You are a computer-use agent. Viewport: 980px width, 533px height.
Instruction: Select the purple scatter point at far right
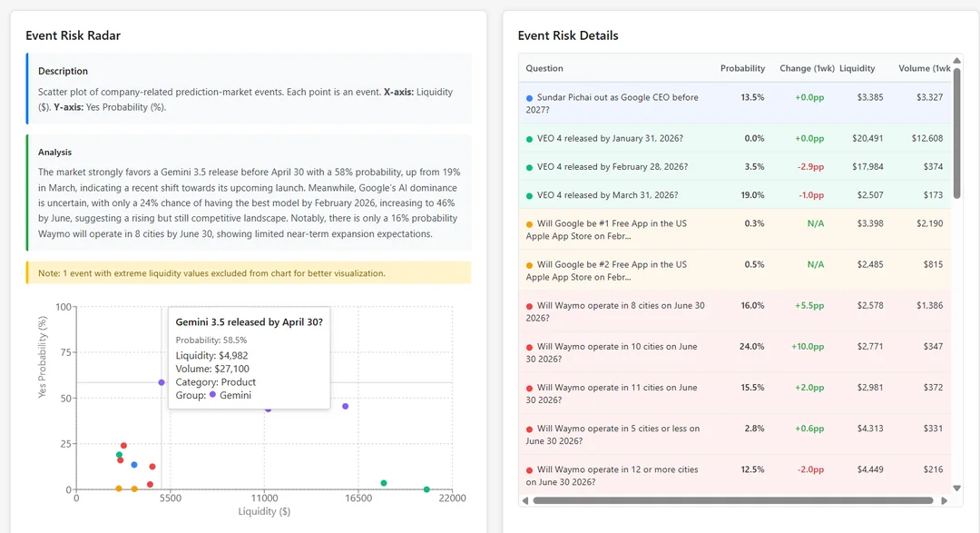pyautogui.click(x=345, y=406)
